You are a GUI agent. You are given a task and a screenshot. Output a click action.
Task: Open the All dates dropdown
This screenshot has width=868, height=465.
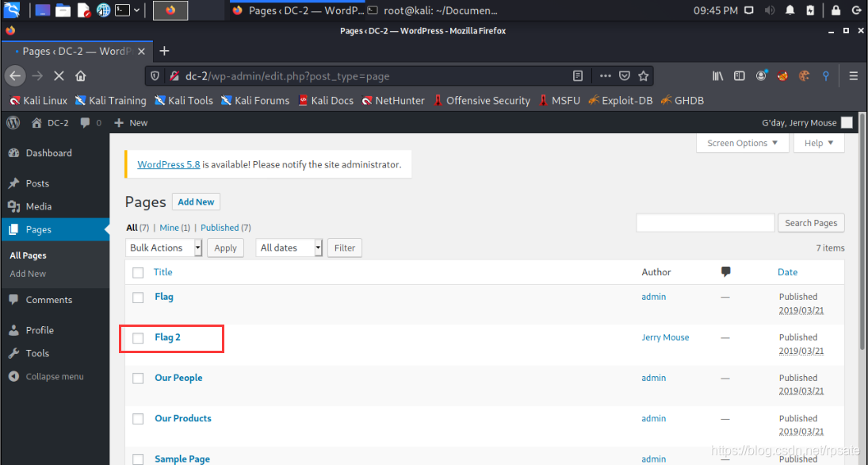(289, 248)
